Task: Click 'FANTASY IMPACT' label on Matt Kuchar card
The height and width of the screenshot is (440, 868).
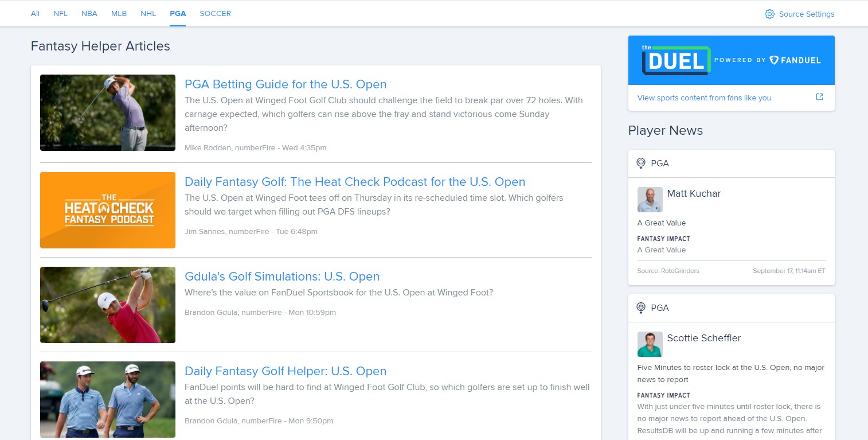Action: click(663, 239)
